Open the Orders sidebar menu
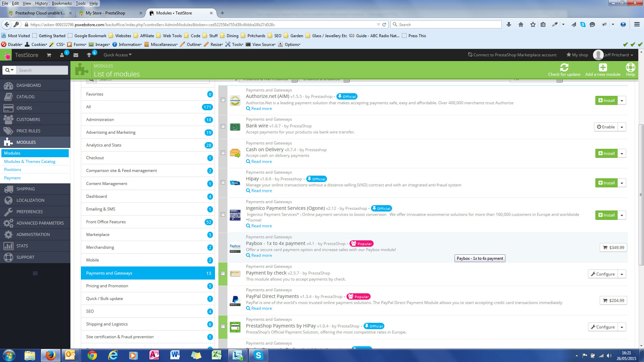644x362 pixels. coord(35,108)
